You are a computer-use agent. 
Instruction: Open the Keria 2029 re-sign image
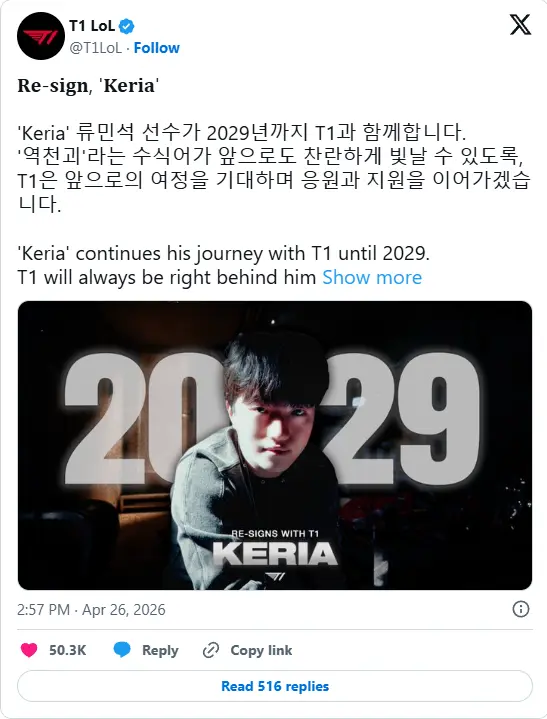[x=275, y=445]
